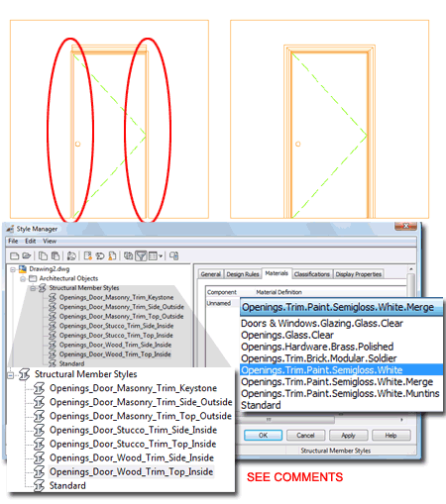
Task: Click the Apply button
Action: click(348, 436)
